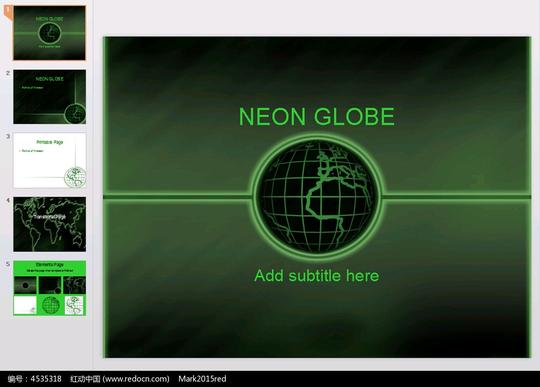Select the neon horizontal line left of globe
The image size is (540, 387).
click(177, 197)
